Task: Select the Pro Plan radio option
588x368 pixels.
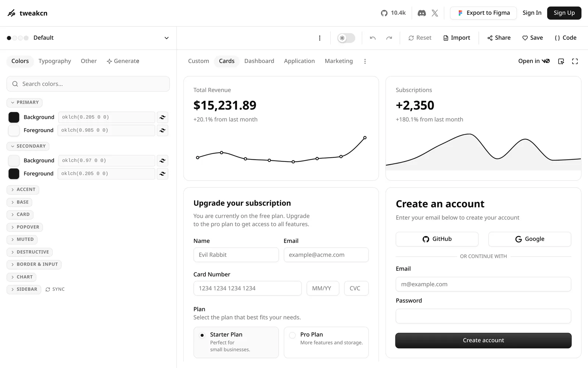Action: (x=293, y=335)
